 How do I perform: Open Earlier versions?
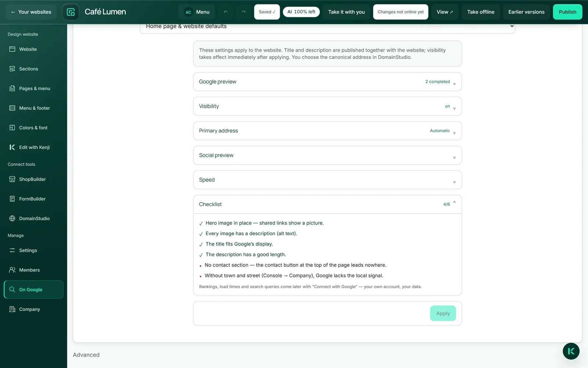tap(526, 12)
